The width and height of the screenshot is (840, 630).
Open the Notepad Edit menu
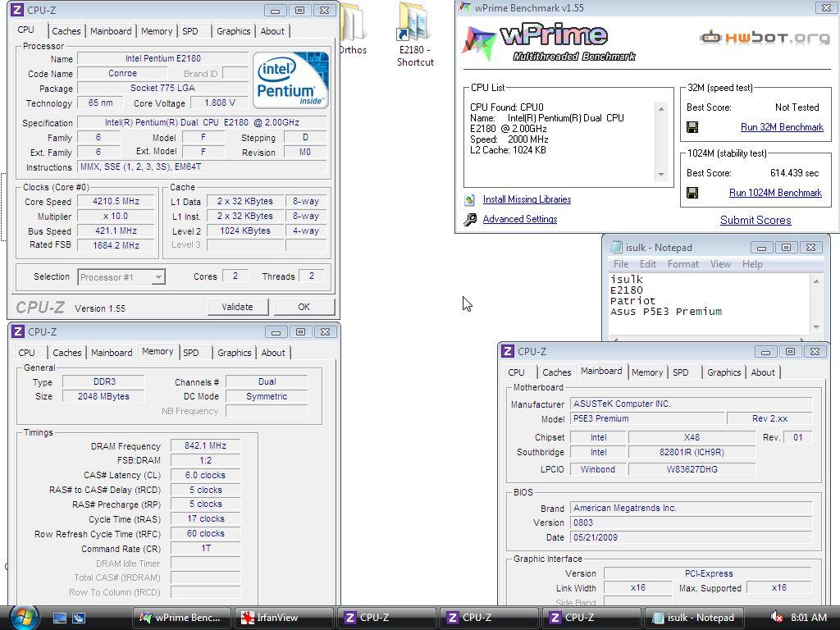648,264
